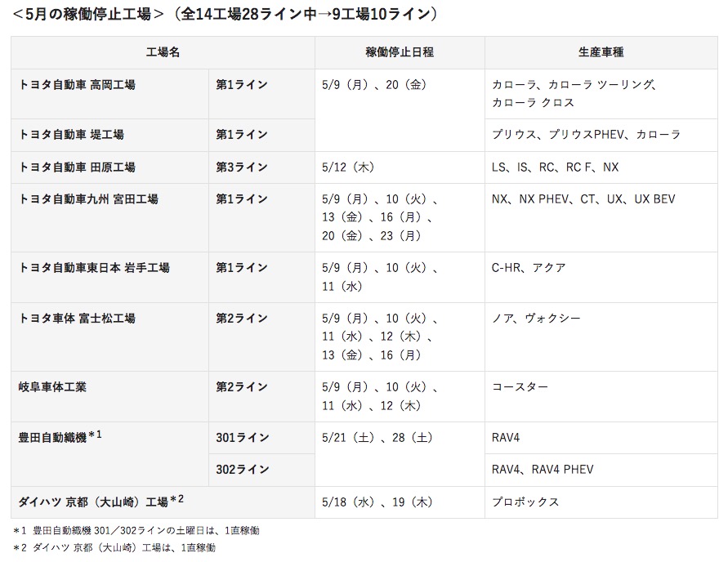Screen dimensions: 728x562
Task: Select the 岐阜車体工業 cell
Action: coord(110,396)
